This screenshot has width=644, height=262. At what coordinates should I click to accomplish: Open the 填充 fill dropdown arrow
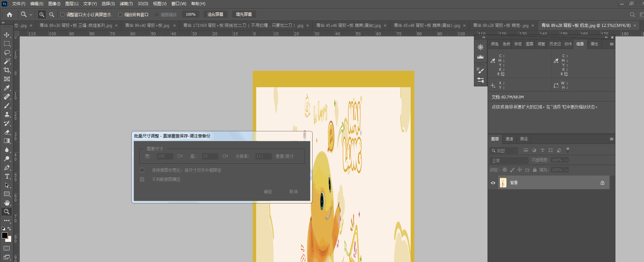(566, 170)
